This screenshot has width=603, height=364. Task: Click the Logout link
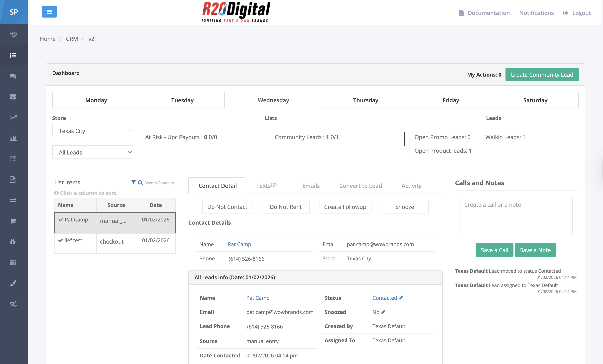point(581,13)
